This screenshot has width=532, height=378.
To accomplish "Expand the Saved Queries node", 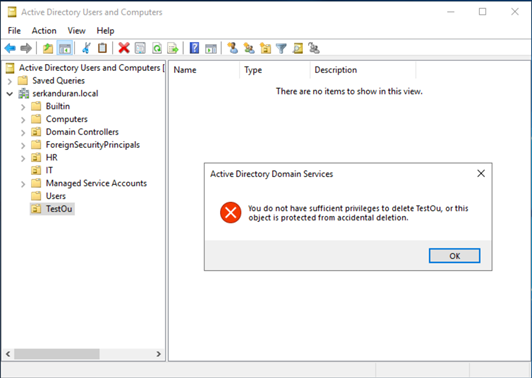I will tap(10, 81).
